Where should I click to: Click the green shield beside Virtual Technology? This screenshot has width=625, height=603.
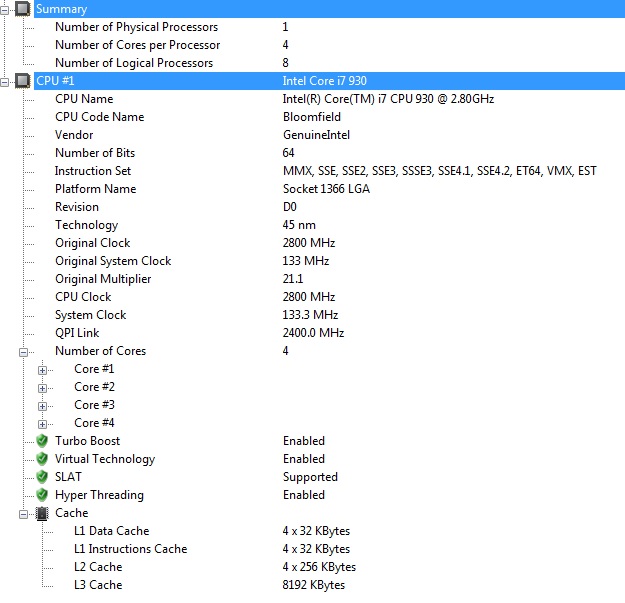42,459
